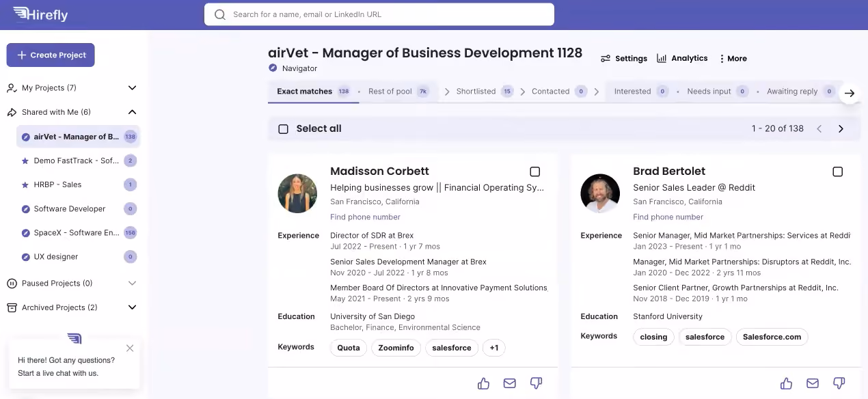
Task: Open Madisson Corbett name link
Action: click(379, 171)
